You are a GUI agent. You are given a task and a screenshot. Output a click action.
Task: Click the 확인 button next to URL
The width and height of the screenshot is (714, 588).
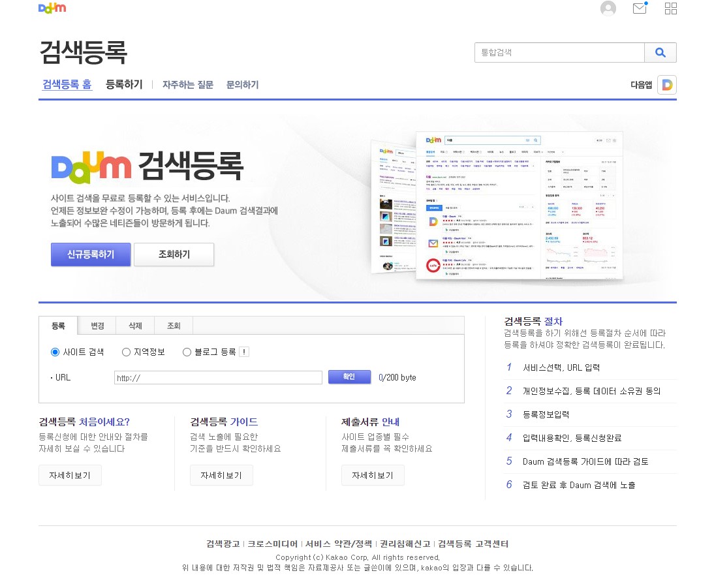349,377
